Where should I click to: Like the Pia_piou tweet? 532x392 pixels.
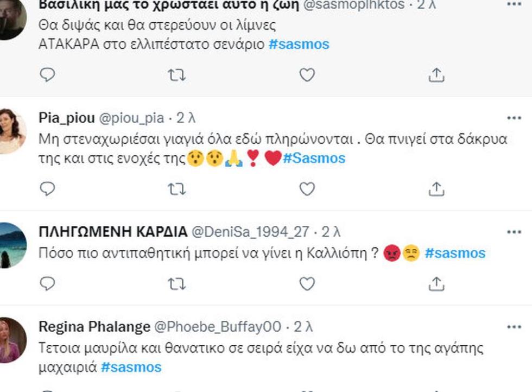(307, 188)
